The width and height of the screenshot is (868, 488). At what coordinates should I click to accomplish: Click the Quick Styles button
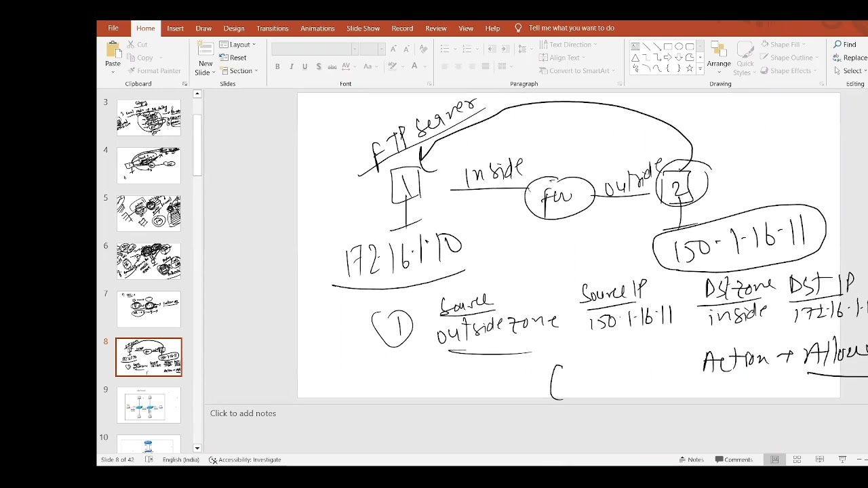tap(745, 57)
